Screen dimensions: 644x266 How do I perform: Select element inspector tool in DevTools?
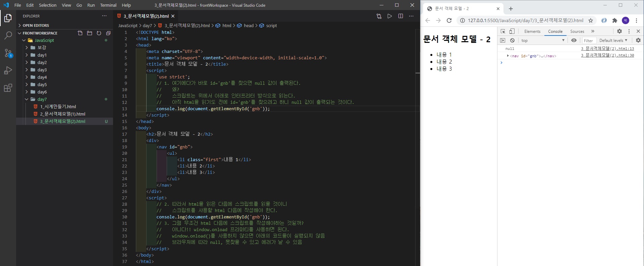tap(503, 31)
